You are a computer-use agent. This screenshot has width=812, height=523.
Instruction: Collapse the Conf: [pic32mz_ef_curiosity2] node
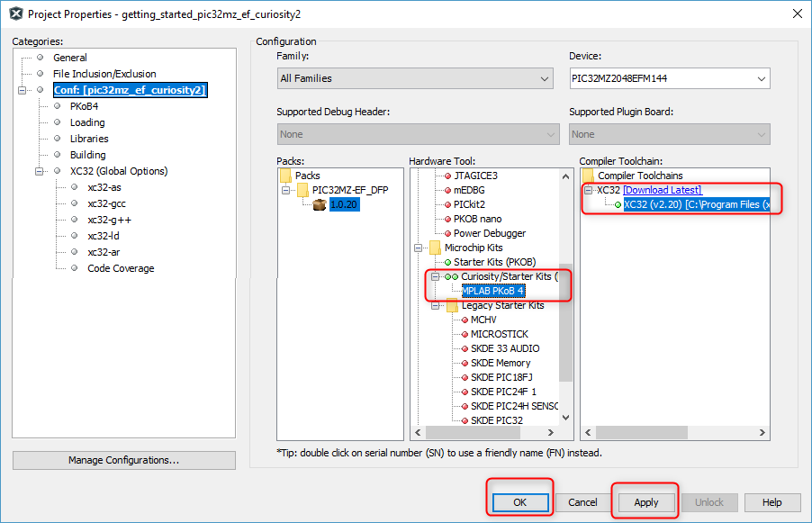tap(22, 90)
